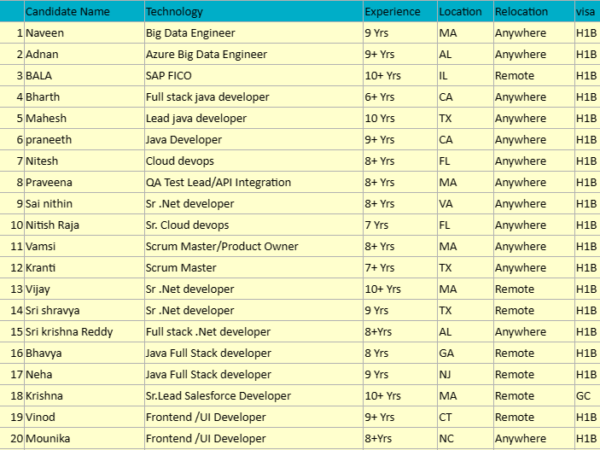Select the cell containing Naveen

point(44,33)
